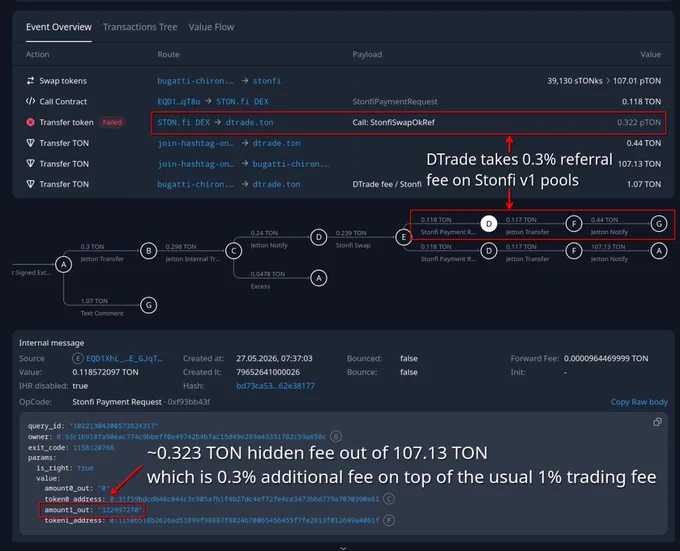Open STON.fi DEX link in Call Contract row
Viewport: 680px width, 551px height.
coord(242,101)
